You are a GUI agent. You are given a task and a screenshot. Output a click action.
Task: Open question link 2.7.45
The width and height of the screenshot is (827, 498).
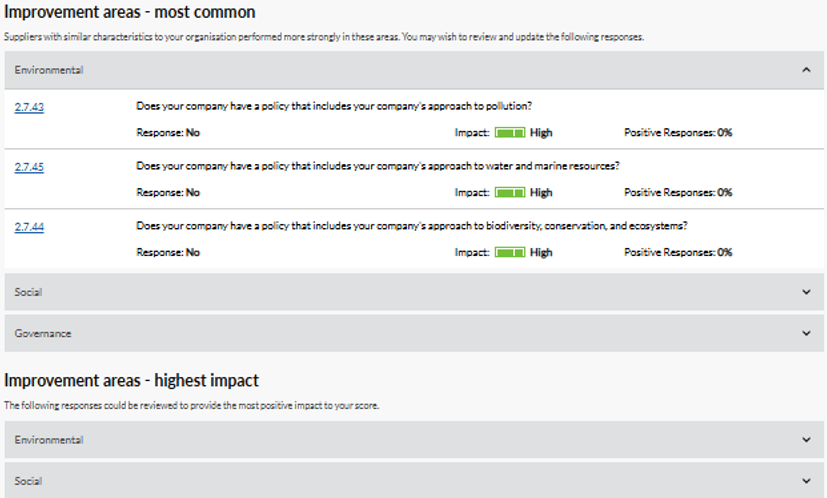point(29,167)
